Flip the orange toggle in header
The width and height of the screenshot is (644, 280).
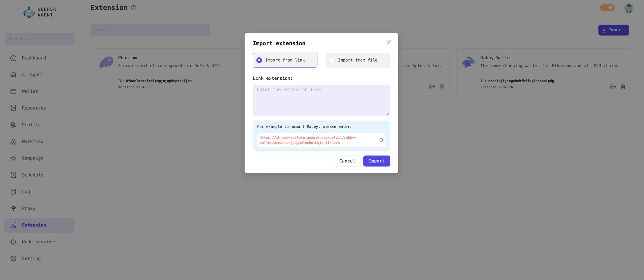coord(608,8)
